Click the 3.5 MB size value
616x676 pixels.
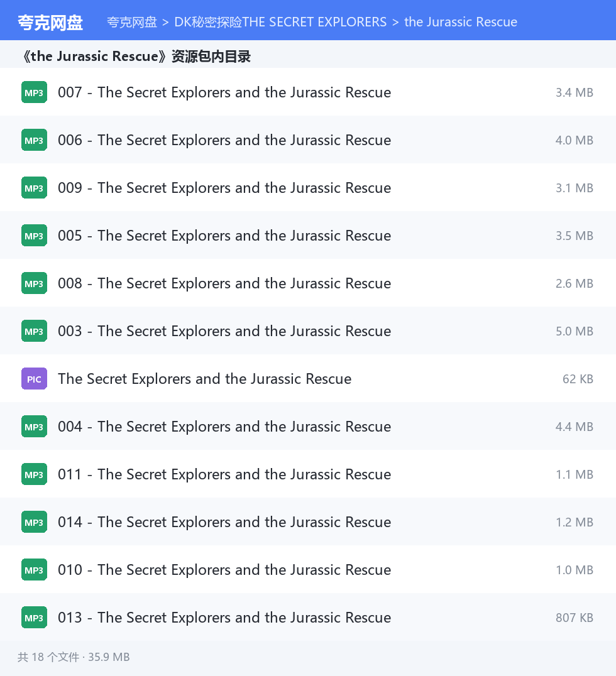point(574,236)
